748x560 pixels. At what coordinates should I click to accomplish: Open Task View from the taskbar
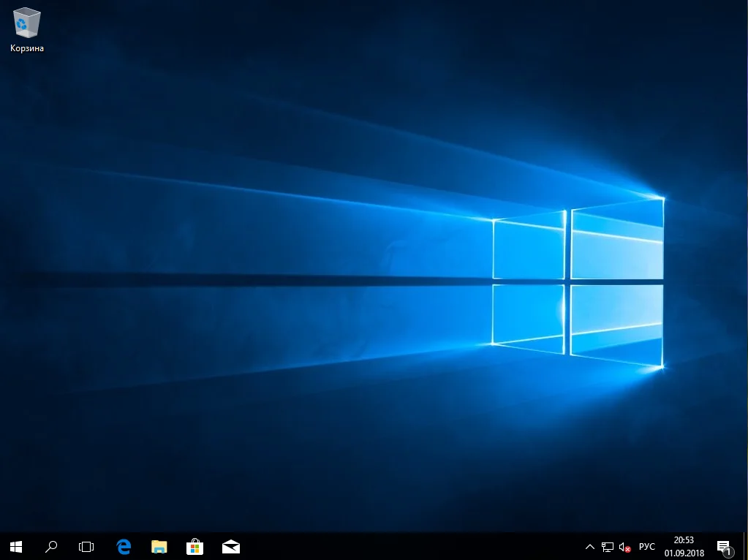pos(86,546)
